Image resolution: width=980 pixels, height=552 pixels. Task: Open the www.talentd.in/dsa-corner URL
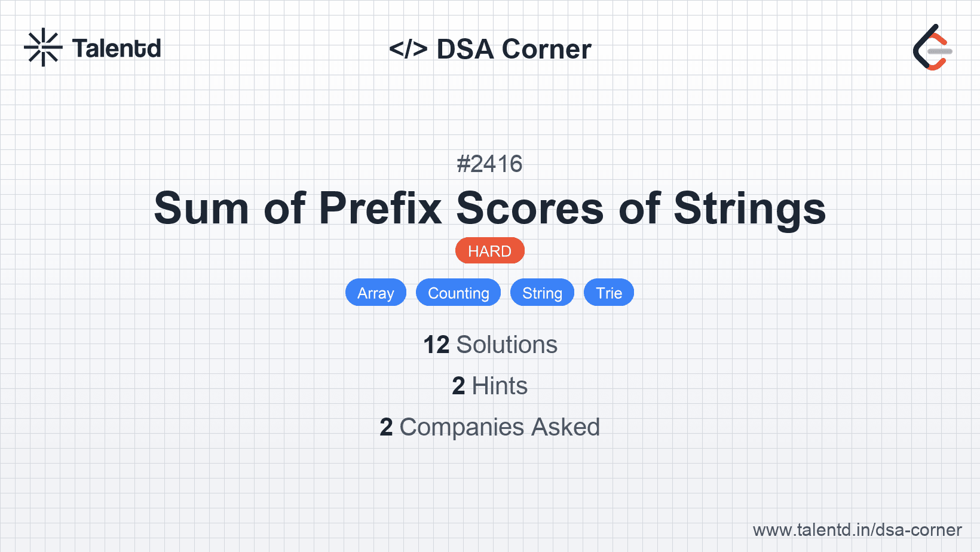coord(857,530)
